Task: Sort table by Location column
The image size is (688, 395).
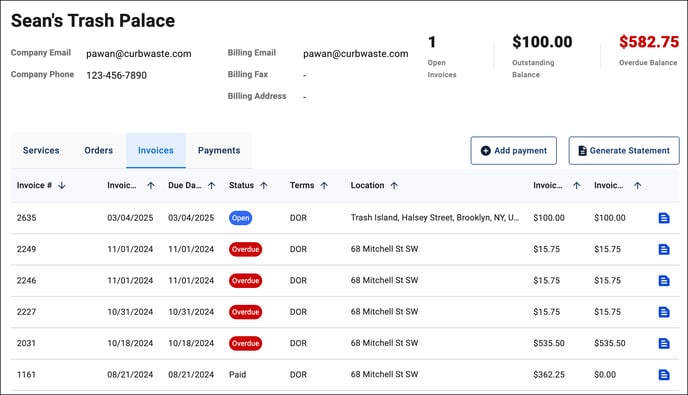Action: pyautogui.click(x=394, y=186)
